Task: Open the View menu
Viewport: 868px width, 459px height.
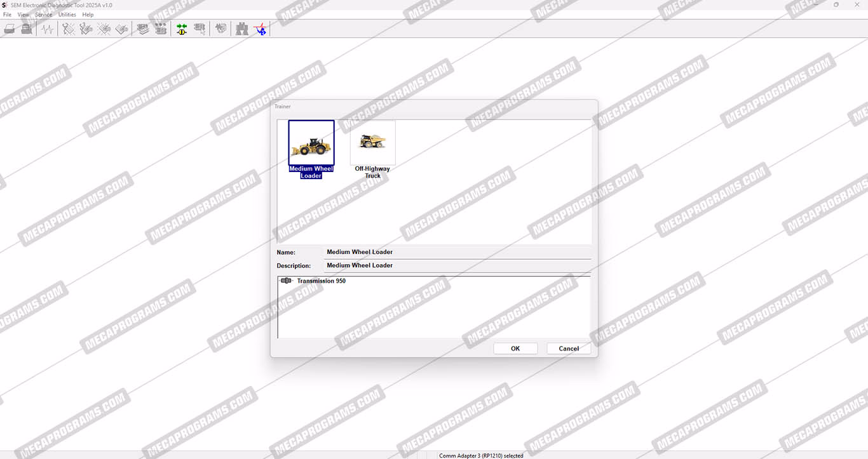Action: click(x=24, y=15)
